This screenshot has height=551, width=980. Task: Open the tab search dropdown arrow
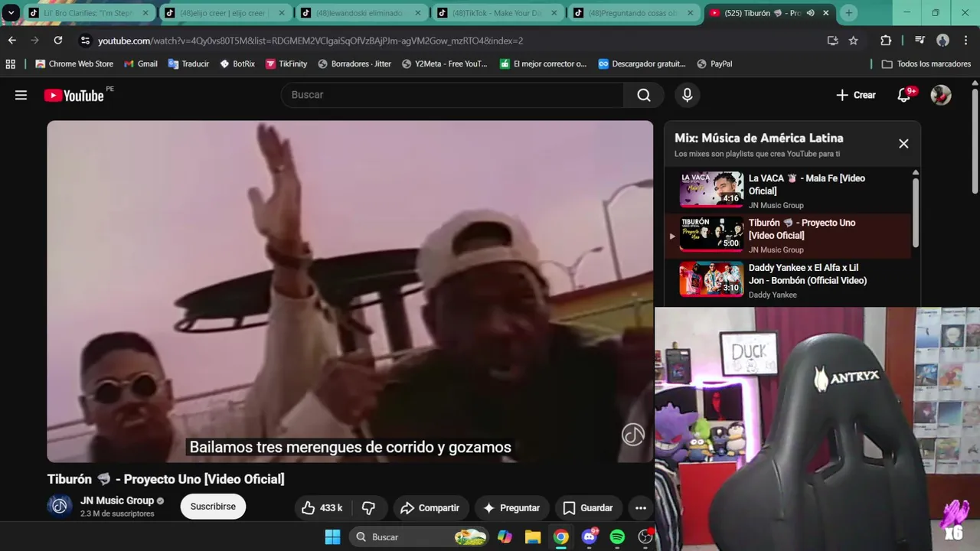click(x=11, y=13)
